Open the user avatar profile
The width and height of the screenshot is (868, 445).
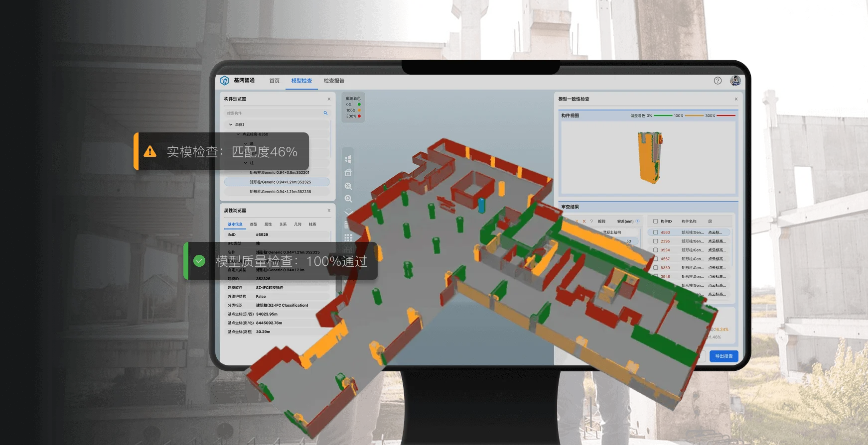[735, 81]
